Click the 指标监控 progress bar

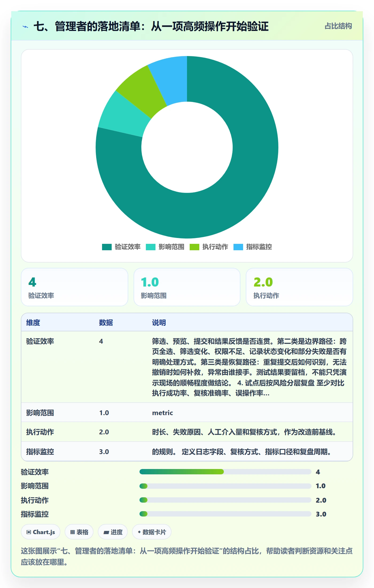pos(225,514)
